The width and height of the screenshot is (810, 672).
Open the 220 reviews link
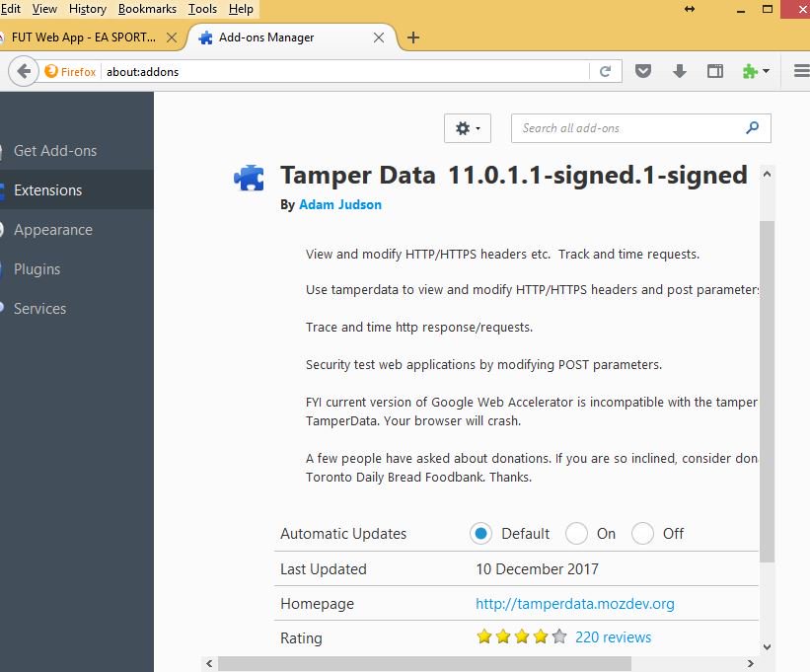(x=614, y=636)
